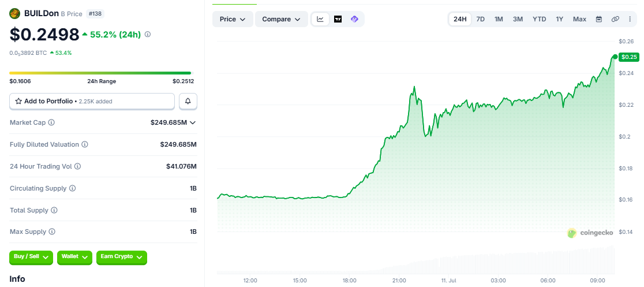Select the Max time range tab
The image size is (644, 287).
(579, 19)
